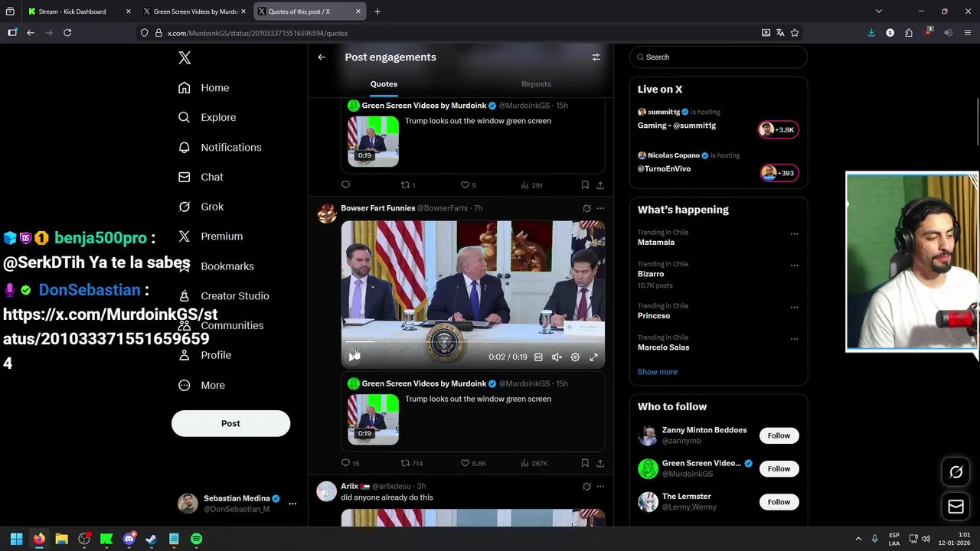980x551 pixels.
Task: Open video player settings gear
Action: pyautogui.click(x=575, y=357)
